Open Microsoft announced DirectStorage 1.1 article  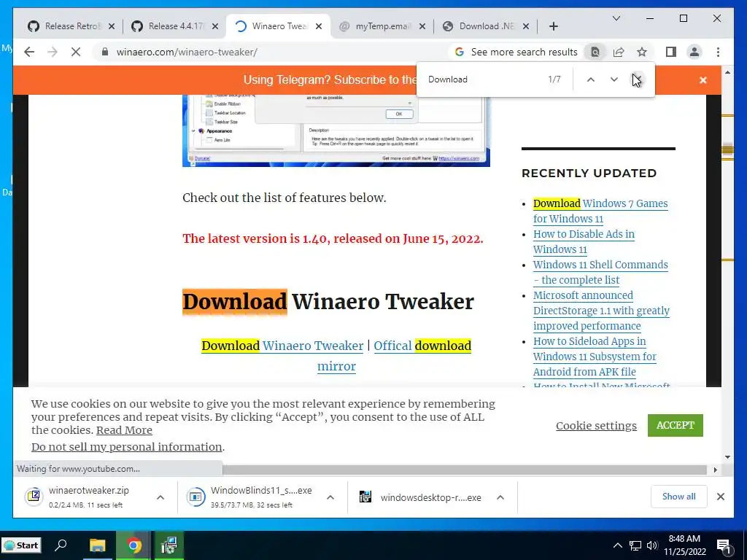(601, 311)
